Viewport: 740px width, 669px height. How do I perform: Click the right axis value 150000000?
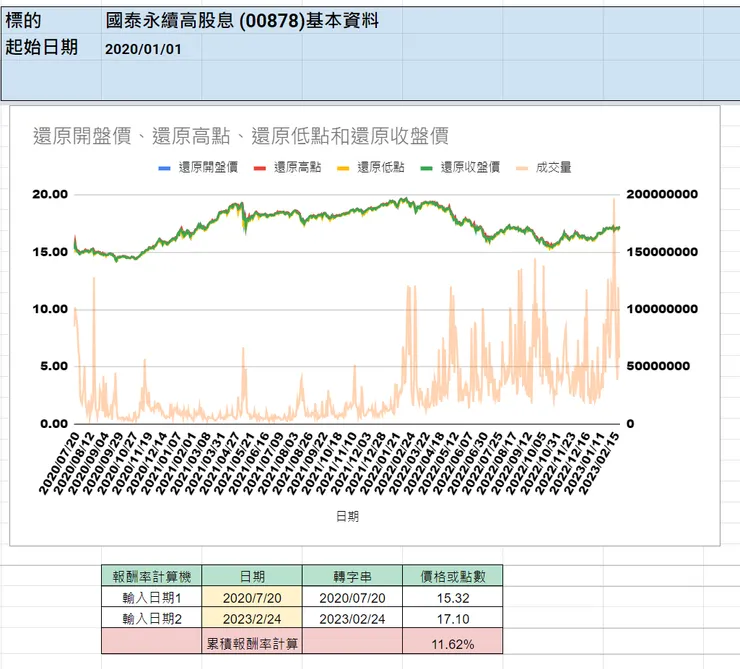(x=662, y=252)
